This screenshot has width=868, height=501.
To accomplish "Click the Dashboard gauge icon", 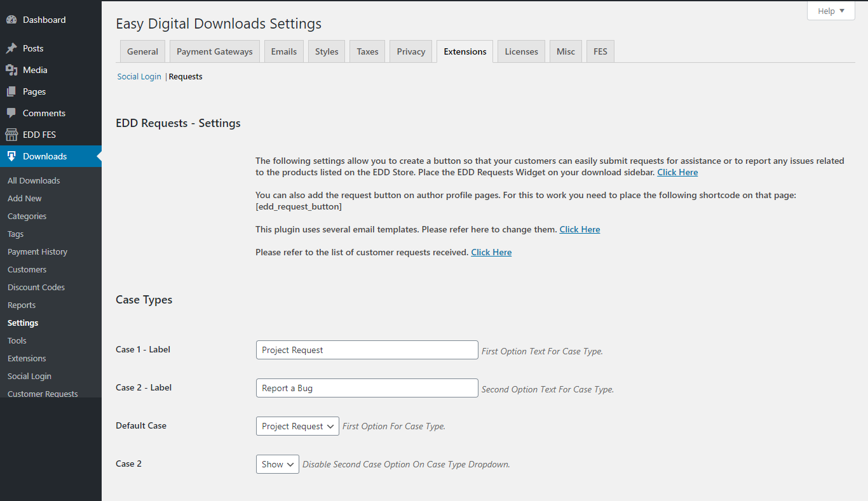I will 11,20.
